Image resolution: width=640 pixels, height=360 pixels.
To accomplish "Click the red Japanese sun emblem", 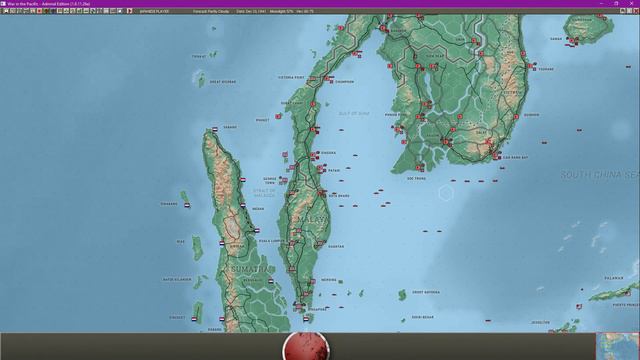I will pos(306,347).
